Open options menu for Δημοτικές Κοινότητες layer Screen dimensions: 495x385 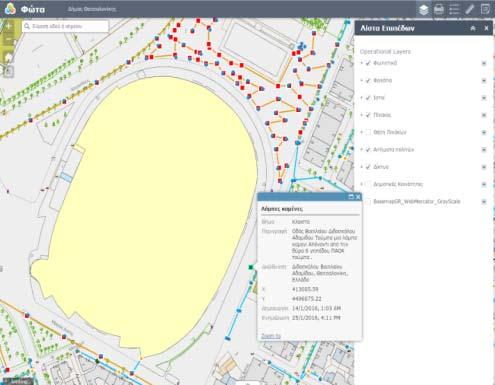pos(484,185)
